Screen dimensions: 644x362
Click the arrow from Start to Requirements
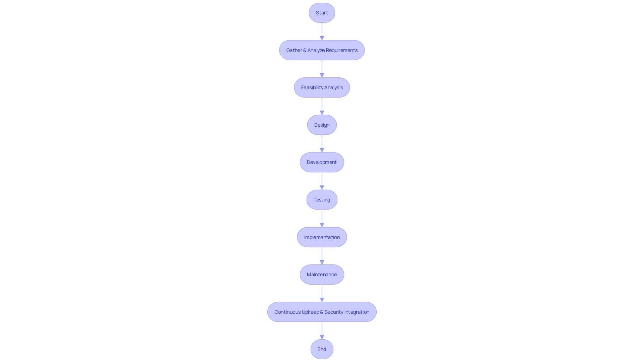coord(322,31)
